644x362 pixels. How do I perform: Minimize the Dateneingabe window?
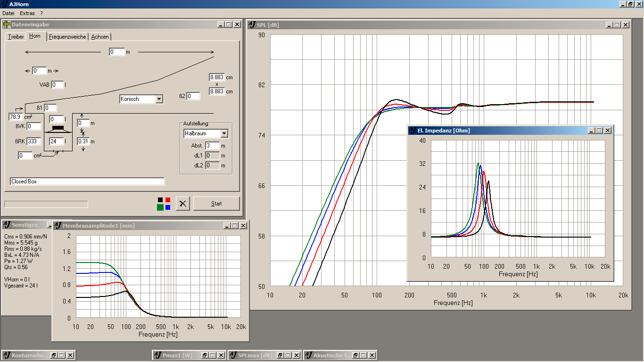221,25
